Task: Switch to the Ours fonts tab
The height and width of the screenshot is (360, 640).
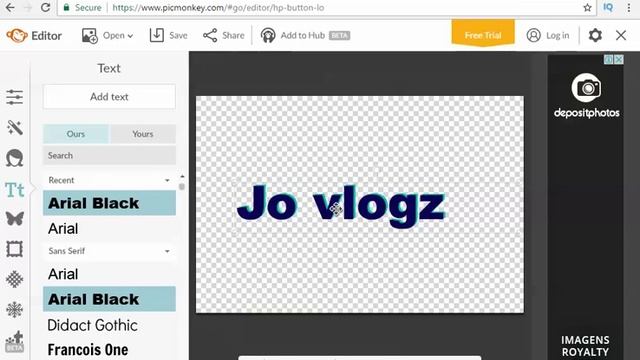Action: point(76,134)
